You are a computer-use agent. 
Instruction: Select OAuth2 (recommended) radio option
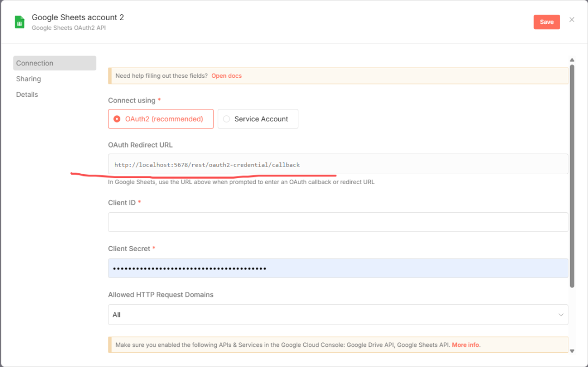161,119
